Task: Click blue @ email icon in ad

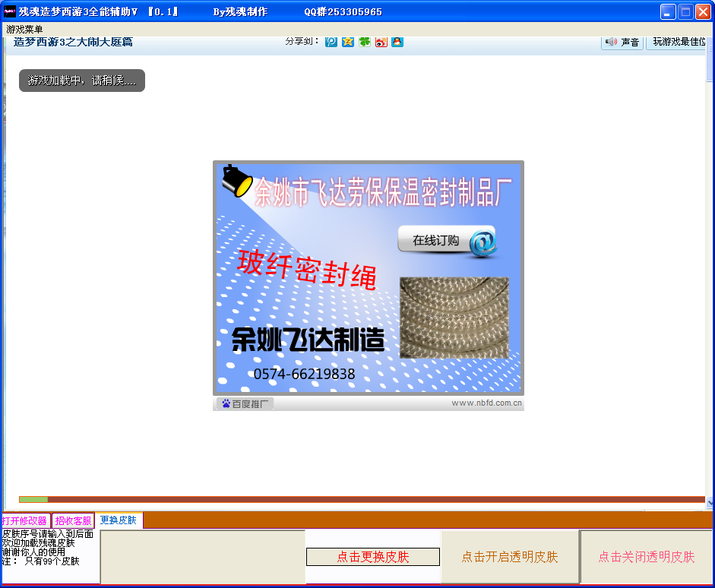Action: (x=483, y=242)
